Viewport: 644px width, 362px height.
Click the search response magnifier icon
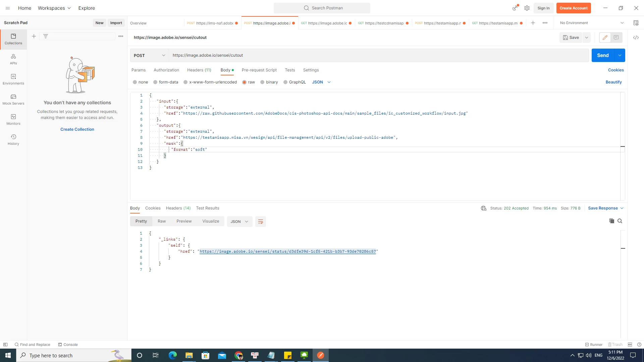point(620,221)
